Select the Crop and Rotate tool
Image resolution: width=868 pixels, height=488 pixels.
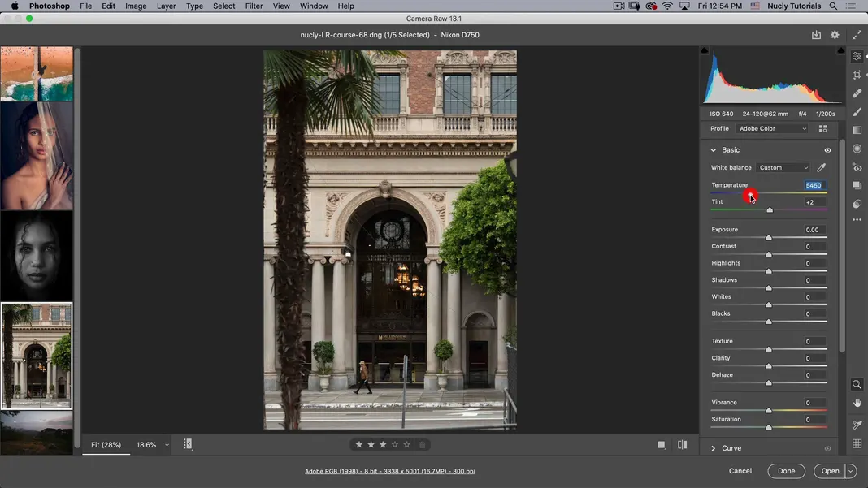tap(857, 75)
